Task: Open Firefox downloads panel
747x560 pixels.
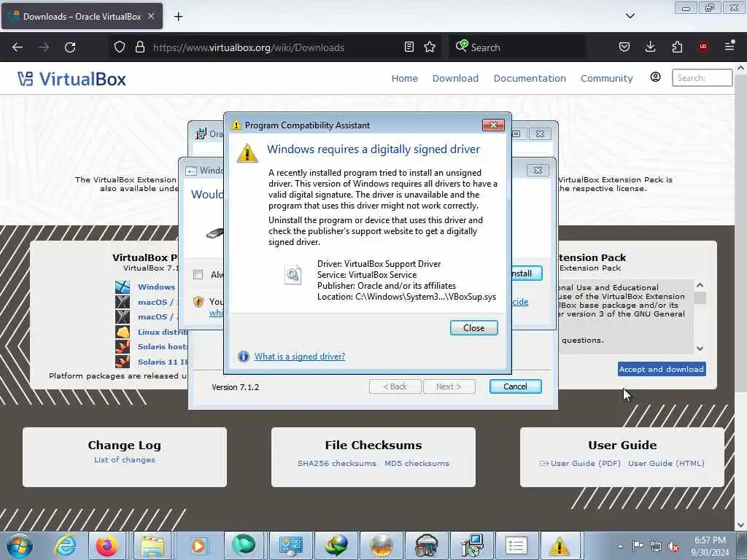Action: point(650,47)
